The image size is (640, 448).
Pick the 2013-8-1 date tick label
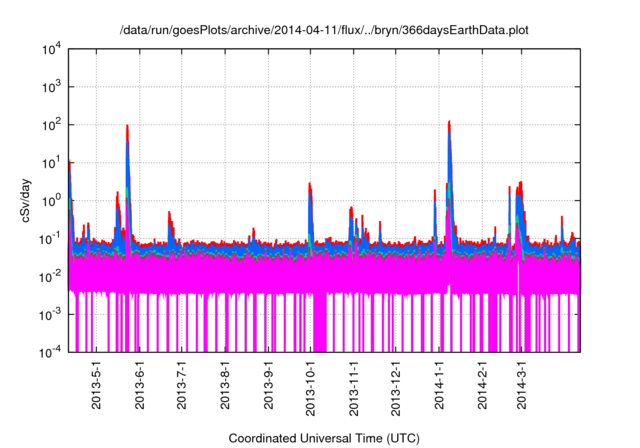point(225,385)
